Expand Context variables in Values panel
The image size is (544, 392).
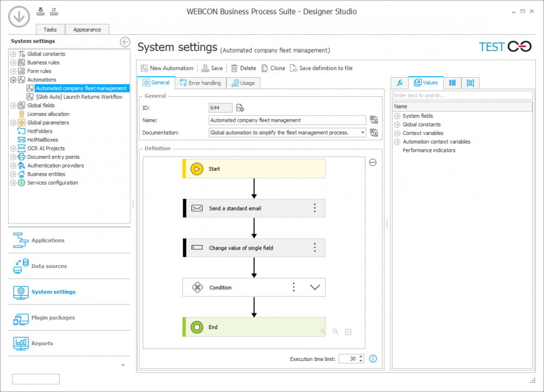point(397,133)
